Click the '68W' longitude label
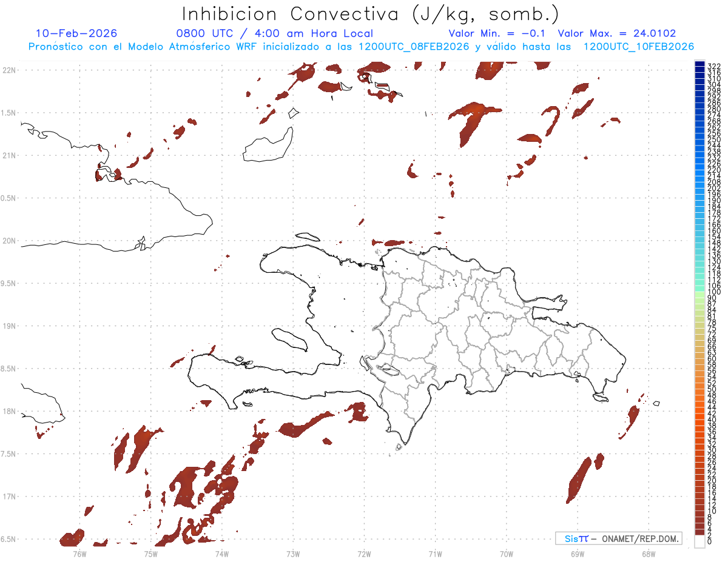The width and height of the screenshot is (728, 562). (648, 553)
